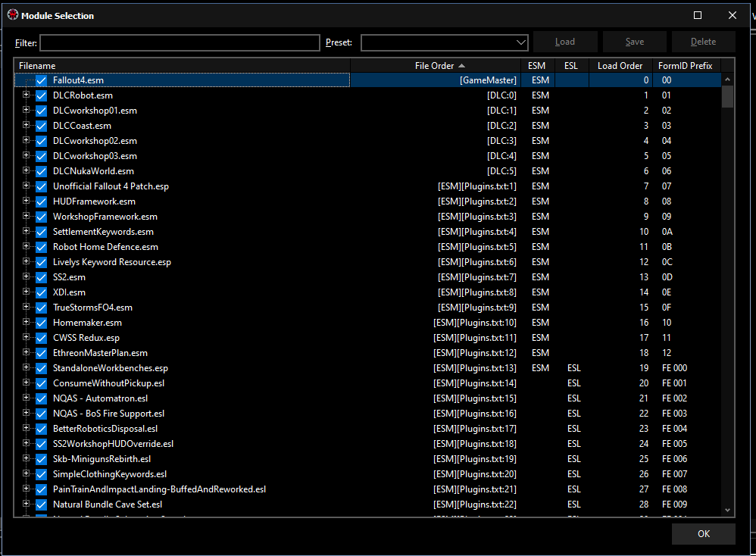Expand the EthreonMasterPlan.esm node
Image resolution: width=756 pixels, height=556 pixels.
26,352
